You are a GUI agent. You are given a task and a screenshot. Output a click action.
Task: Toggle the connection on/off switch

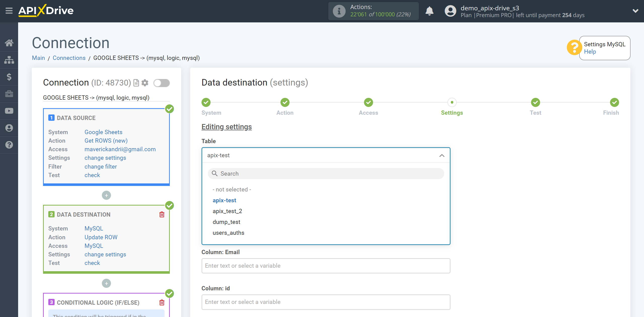162,83
